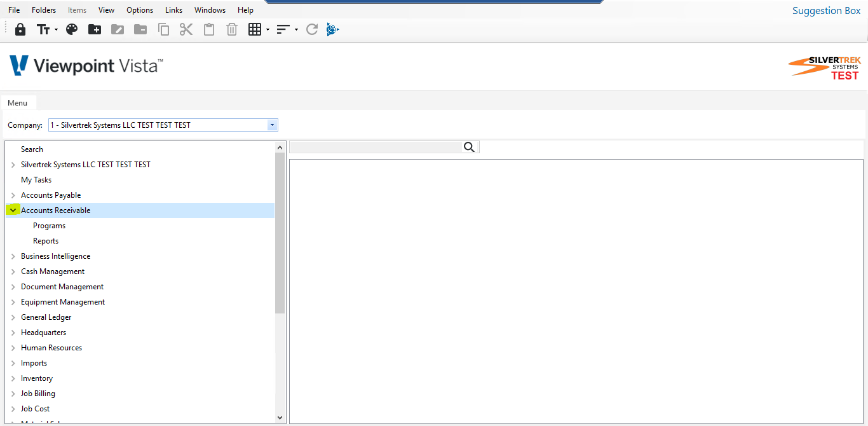Expand the Business Intelligence node

click(13, 256)
